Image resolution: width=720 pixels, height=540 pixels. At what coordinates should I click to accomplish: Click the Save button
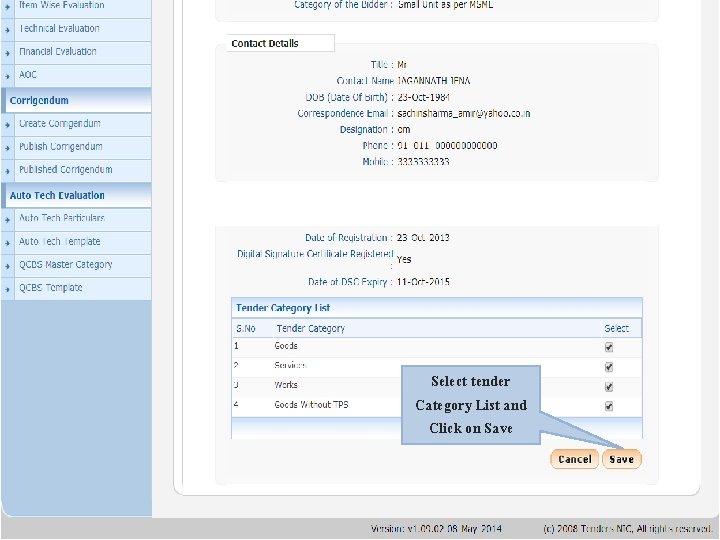pos(622,459)
